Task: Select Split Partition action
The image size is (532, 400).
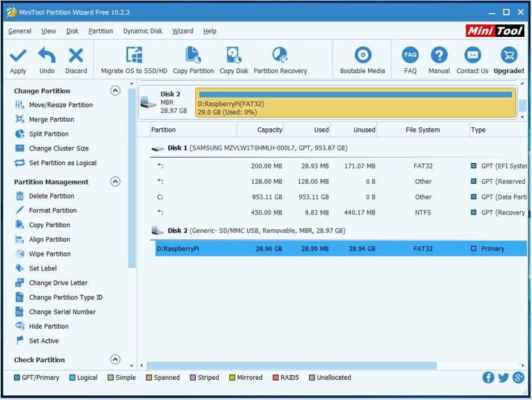Action: [x=49, y=134]
